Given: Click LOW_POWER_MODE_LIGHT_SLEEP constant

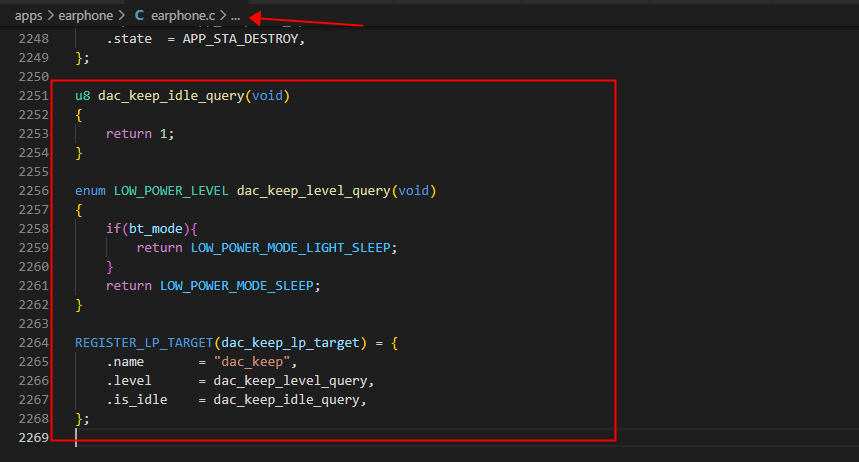Looking at the screenshot, I should tap(290, 248).
